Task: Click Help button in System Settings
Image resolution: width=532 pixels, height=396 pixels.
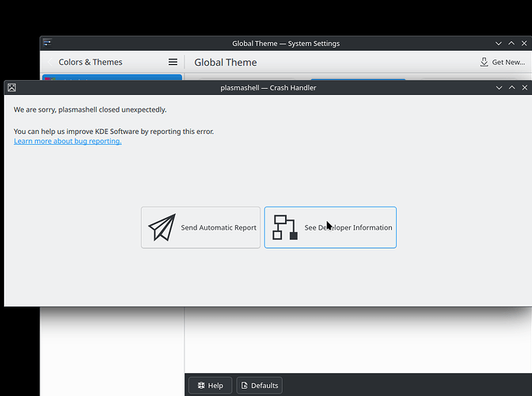Action: [x=211, y=386]
